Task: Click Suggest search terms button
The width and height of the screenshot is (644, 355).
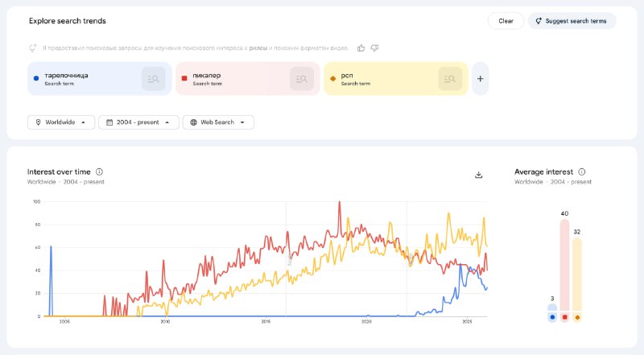Action: 572,21
